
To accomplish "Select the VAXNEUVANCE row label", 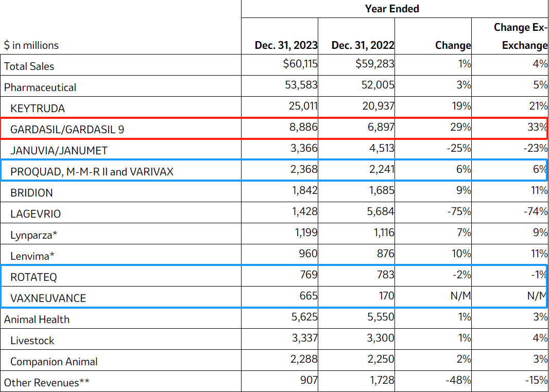I will click(48, 298).
